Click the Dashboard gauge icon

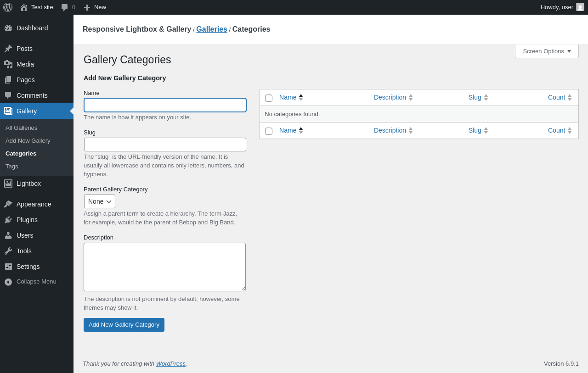tap(8, 28)
